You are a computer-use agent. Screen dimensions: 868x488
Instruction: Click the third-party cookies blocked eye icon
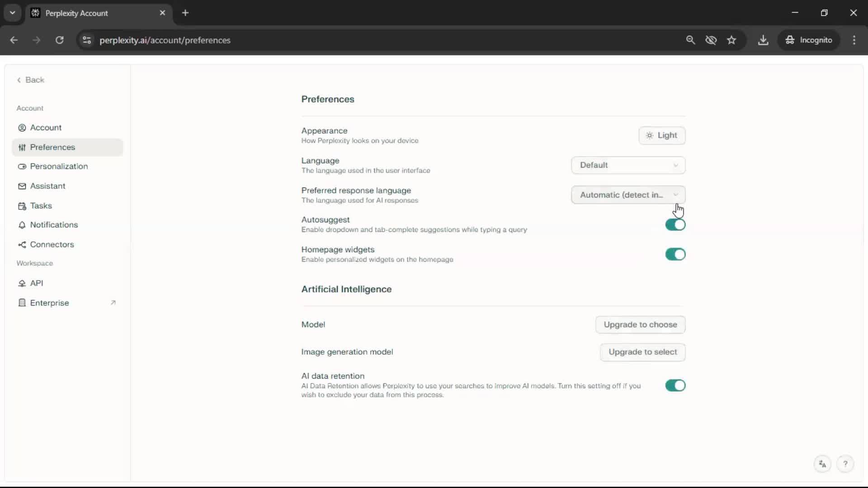pyautogui.click(x=711, y=40)
